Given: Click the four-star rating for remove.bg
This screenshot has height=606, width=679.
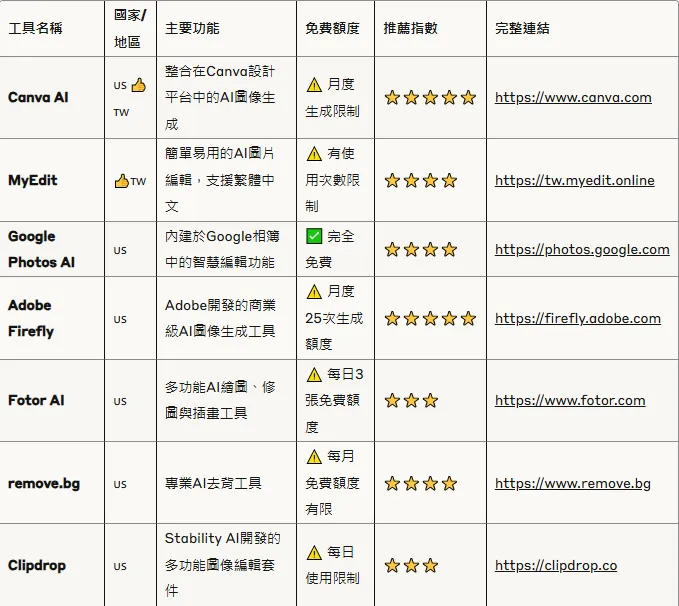Looking at the screenshot, I should pyautogui.click(x=420, y=483).
